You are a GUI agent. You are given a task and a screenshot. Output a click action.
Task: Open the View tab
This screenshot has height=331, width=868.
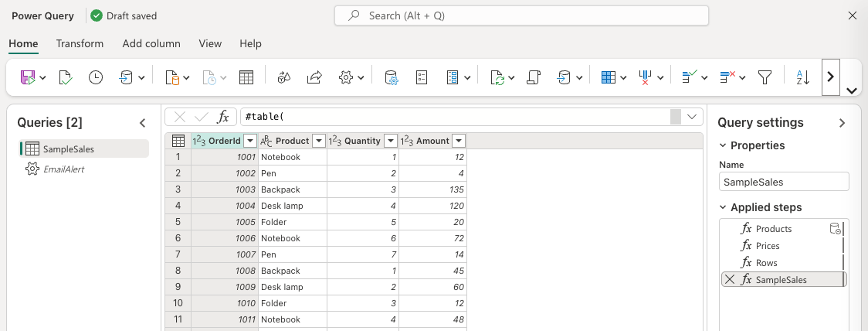[x=210, y=43]
